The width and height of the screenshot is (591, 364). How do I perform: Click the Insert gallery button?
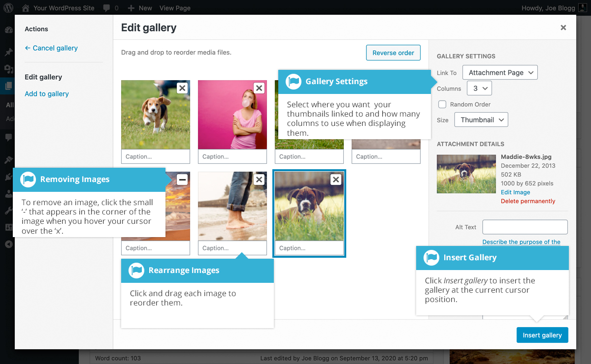pos(542,334)
